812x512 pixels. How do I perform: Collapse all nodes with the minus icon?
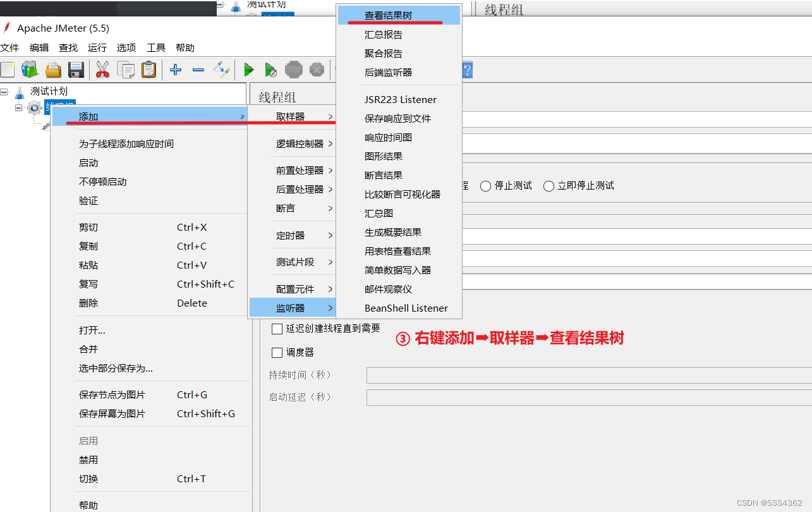tap(198, 70)
